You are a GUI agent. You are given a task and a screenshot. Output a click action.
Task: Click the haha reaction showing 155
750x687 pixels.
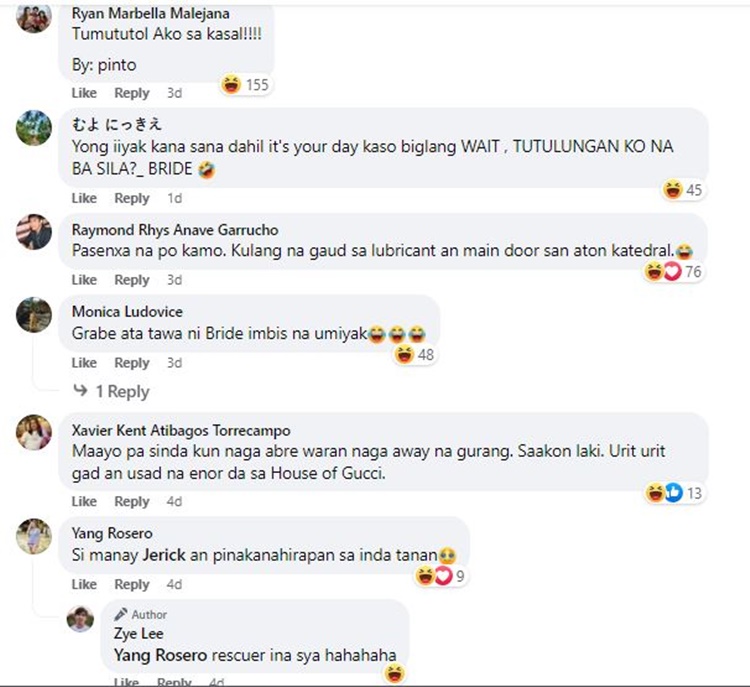point(245,85)
